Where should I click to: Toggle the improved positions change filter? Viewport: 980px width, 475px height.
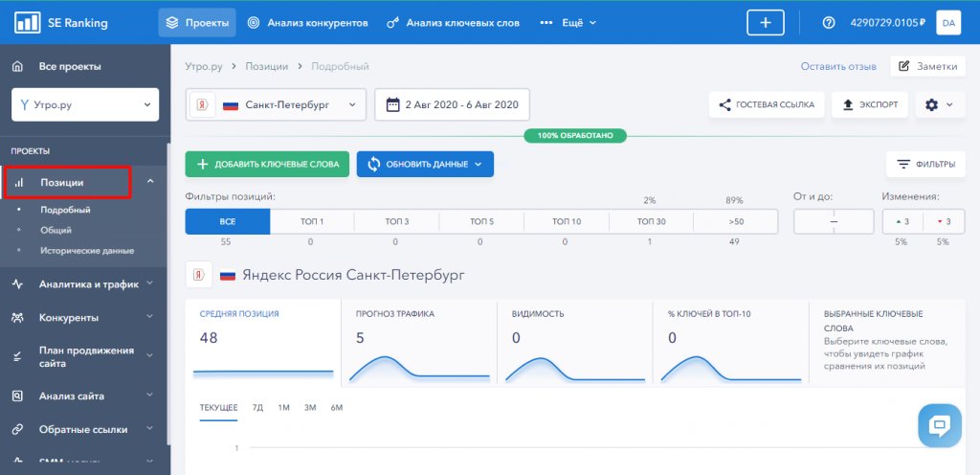902,221
